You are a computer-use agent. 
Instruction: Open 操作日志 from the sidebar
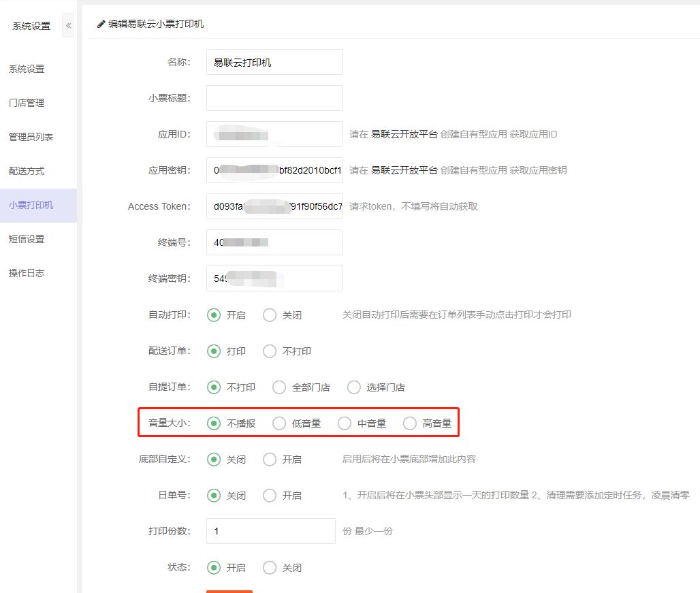click(x=27, y=274)
